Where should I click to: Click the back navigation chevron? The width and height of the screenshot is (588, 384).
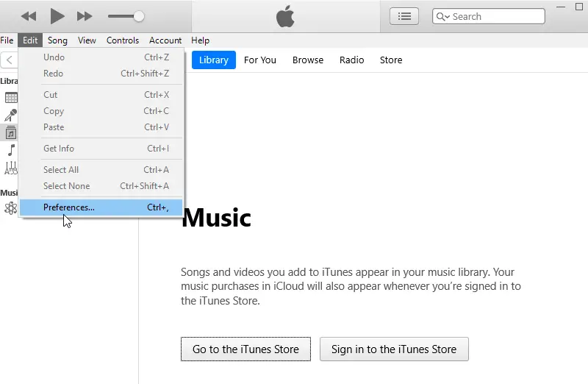tap(10, 60)
